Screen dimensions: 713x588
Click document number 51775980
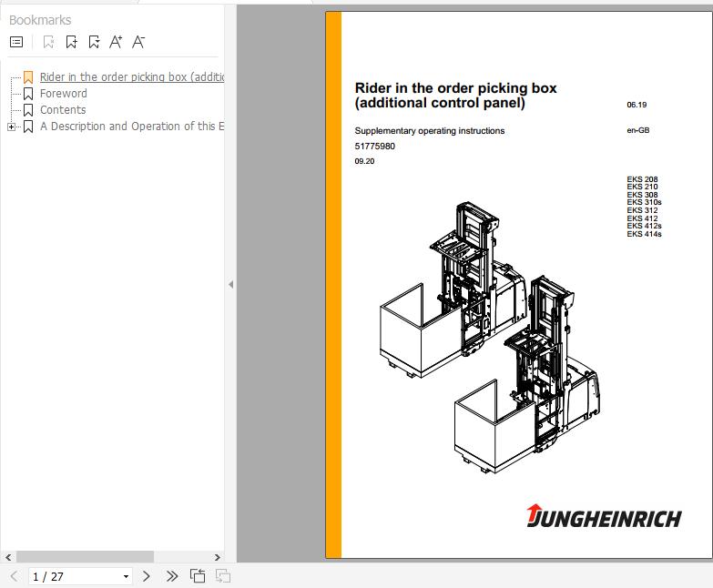(x=374, y=147)
